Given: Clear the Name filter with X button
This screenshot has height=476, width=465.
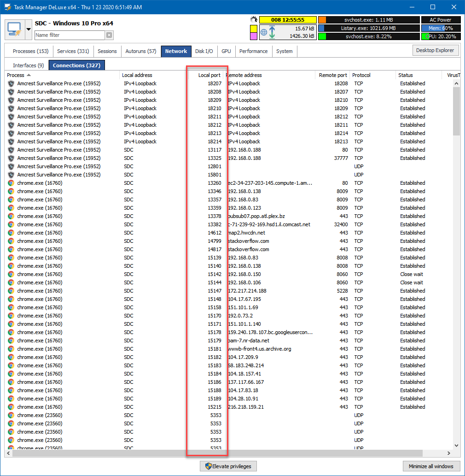Looking at the screenshot, I should click(x=109, y=35).
